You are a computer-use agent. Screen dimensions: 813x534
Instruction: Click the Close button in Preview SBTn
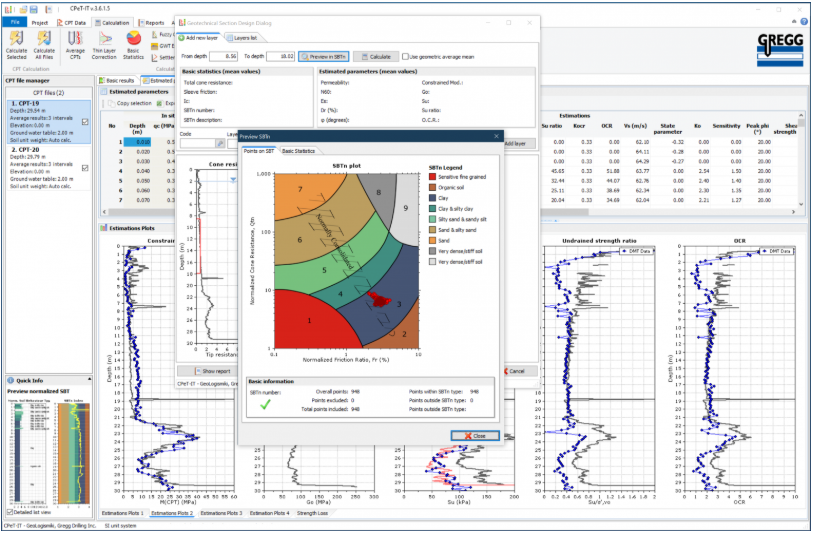click(x=475, y=435)
